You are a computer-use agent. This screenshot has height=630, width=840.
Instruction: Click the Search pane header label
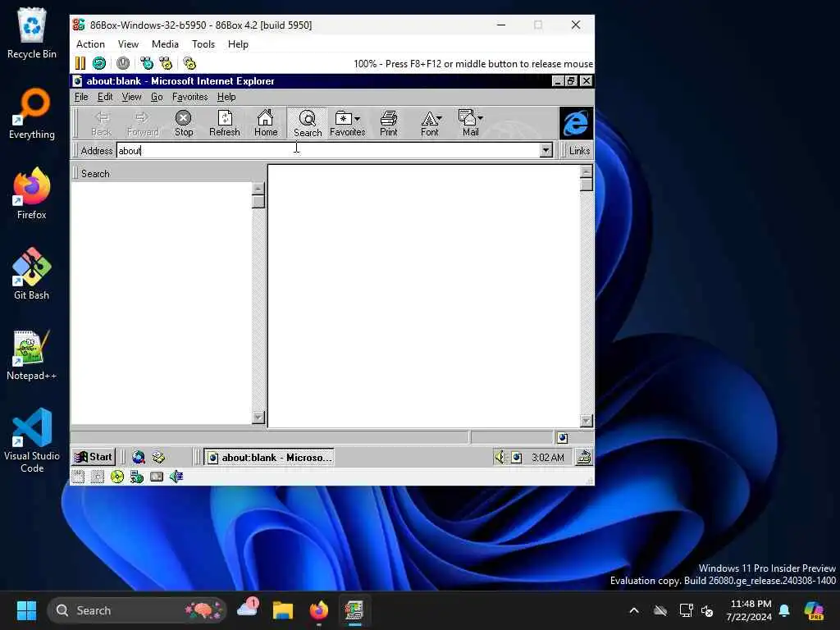tap(95, 174)
